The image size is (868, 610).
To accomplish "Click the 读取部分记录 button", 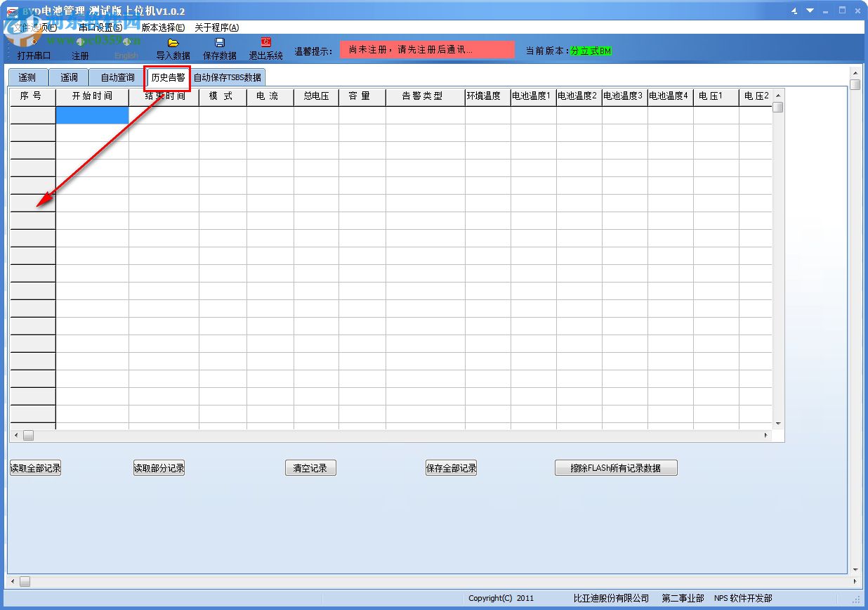I will (x=159, y=468).
